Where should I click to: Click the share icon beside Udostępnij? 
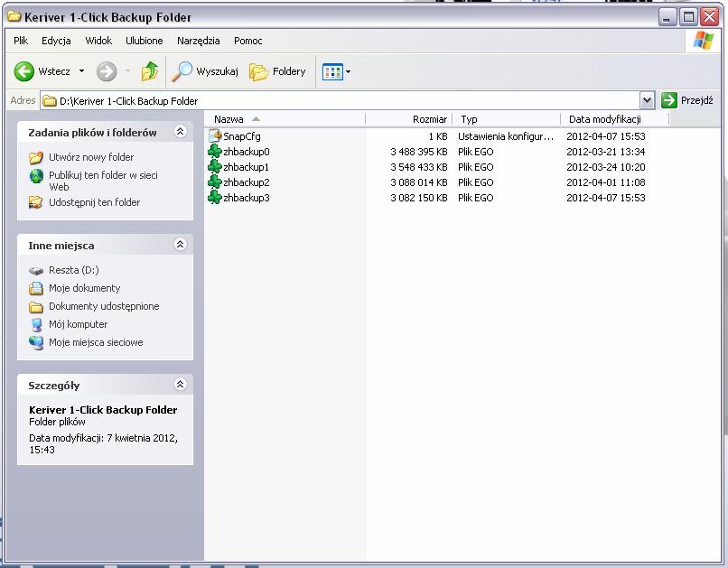[x=36, y=202]
